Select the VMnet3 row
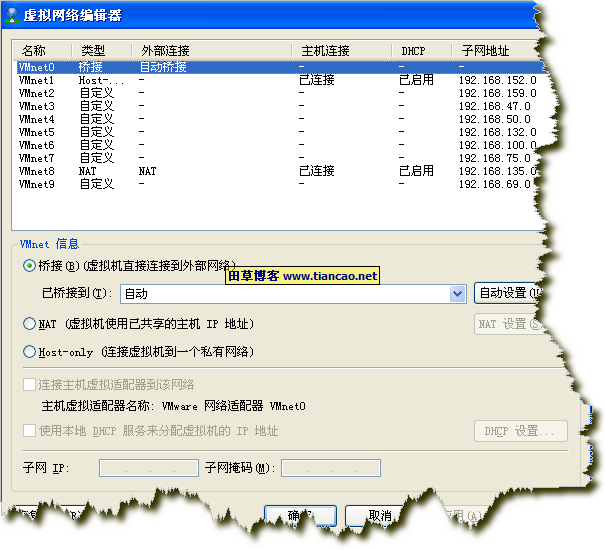Viewport: 605px width, 550px height. tap(280, 106)
